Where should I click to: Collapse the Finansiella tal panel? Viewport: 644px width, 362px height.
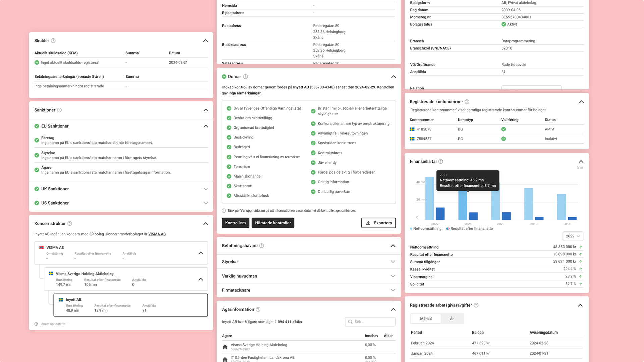coord(581,162)
